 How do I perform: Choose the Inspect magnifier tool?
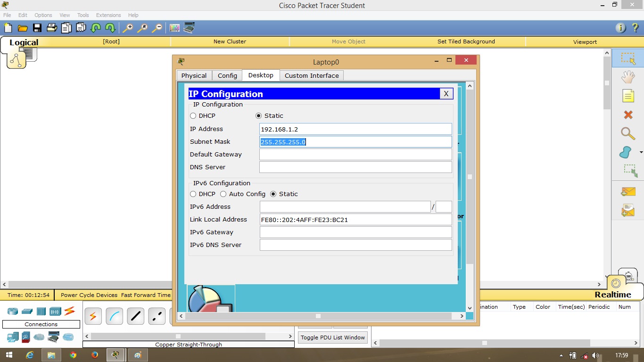pyautogui.click(x=628, y=133)
